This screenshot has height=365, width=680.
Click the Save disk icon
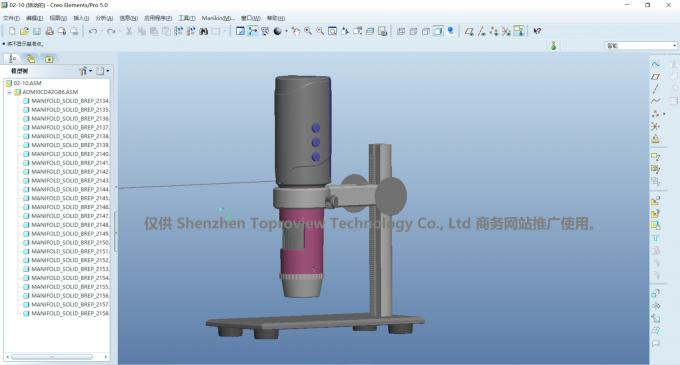pyautogui.click(x=37, y=31)
